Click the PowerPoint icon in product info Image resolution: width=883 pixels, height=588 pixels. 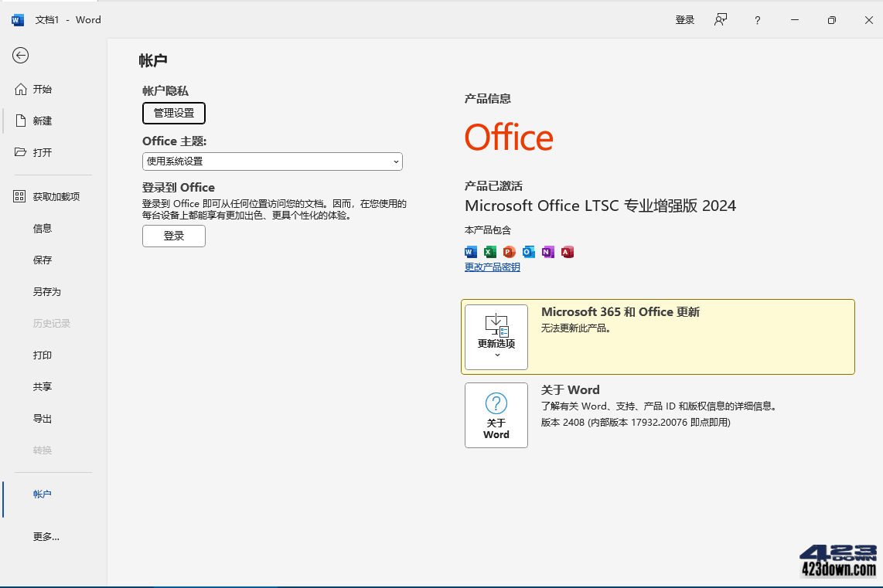pos(509,252)
